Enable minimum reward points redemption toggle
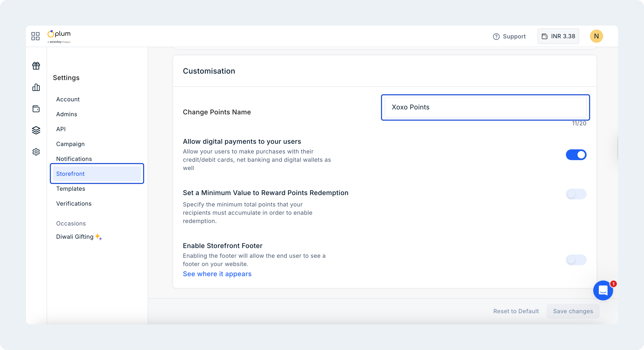Viewport: 644px width, 350px height. 576,194
